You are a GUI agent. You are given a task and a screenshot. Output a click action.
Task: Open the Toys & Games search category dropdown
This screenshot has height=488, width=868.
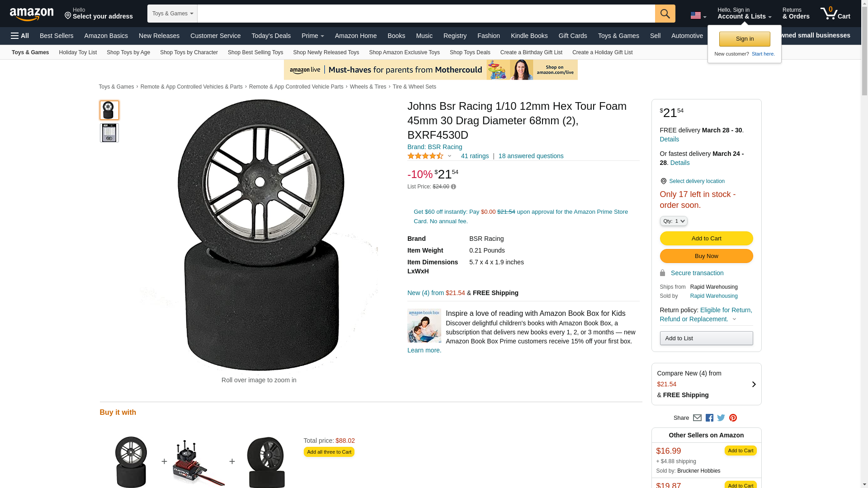coord(172,14)
